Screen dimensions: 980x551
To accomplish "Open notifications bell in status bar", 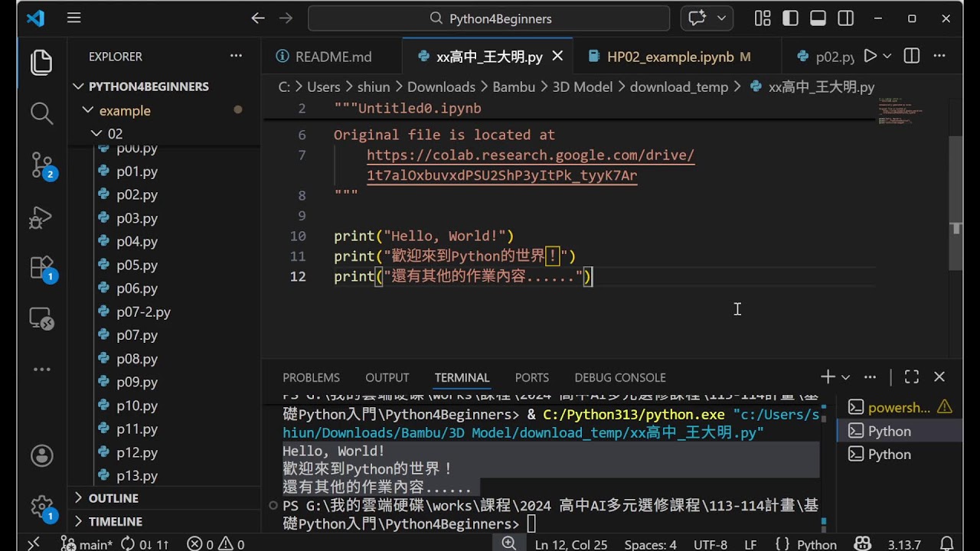I will click(946, 544).
